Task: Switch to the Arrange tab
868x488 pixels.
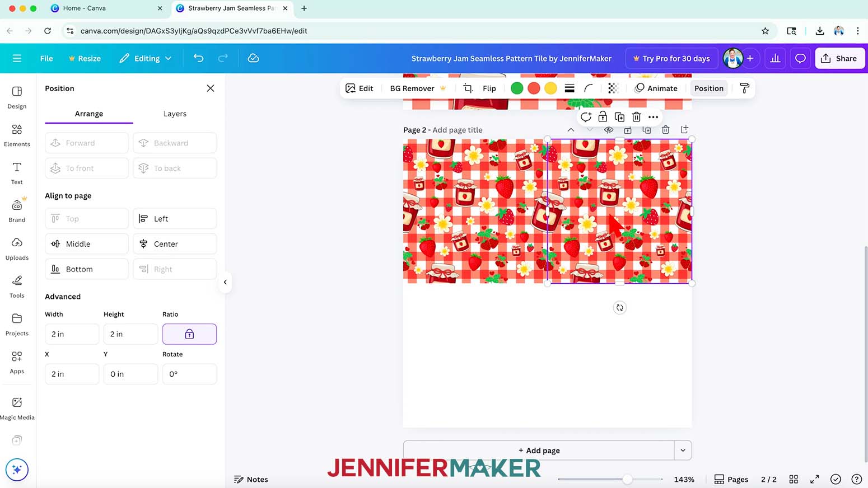Action: click(x=89, y=114)
